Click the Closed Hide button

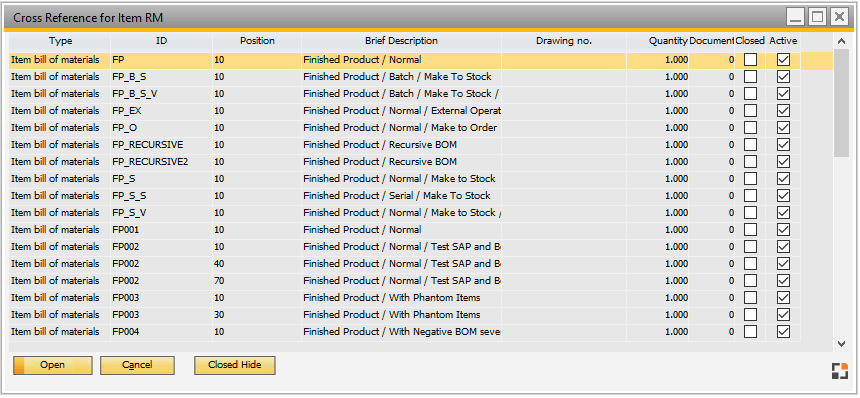pyautogui.click(x=235, y=365)
